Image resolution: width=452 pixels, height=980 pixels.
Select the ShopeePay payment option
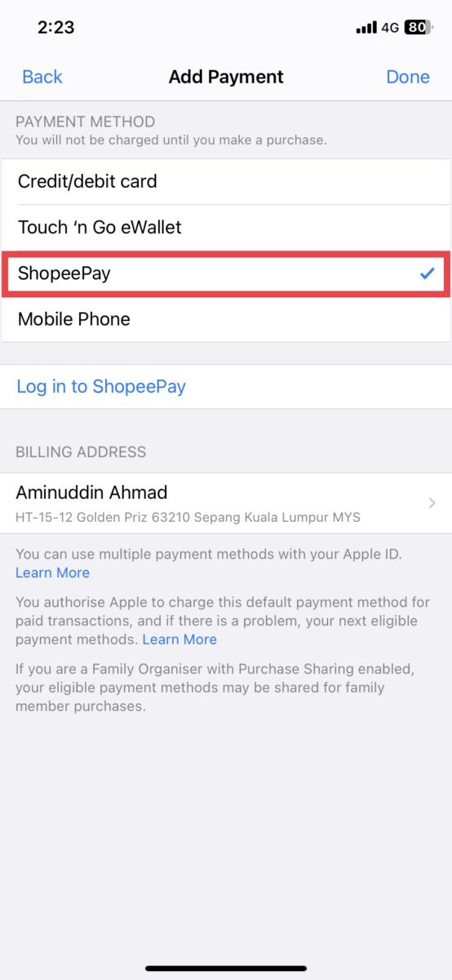point(226,274)
